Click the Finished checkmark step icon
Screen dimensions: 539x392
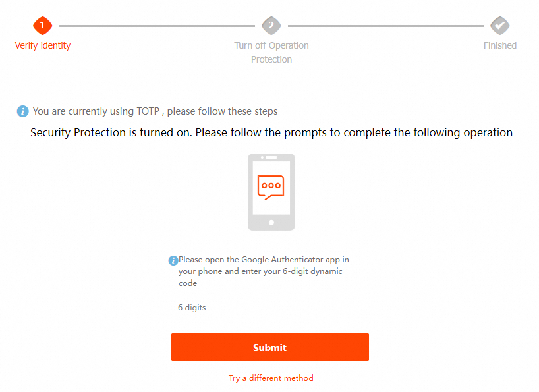(499, 26)
